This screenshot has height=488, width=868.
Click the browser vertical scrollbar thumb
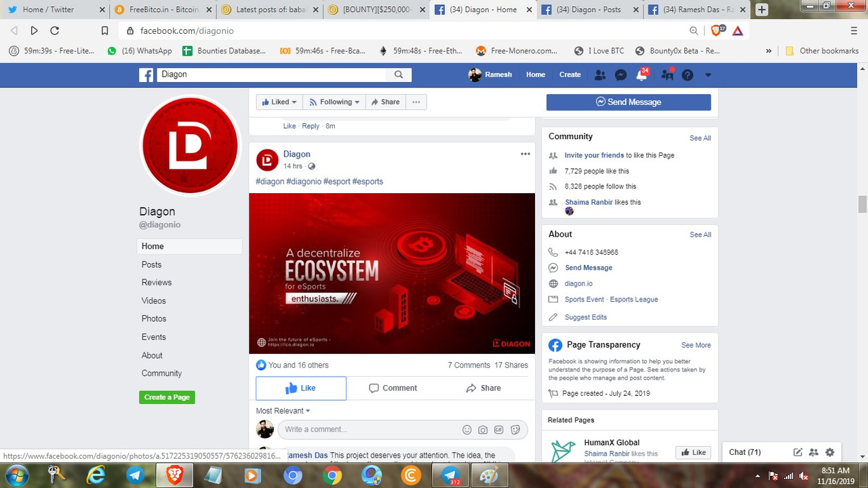coord(862,203)
